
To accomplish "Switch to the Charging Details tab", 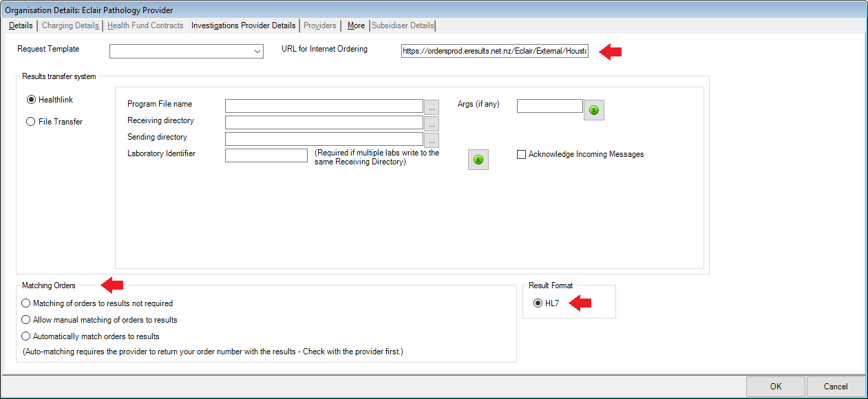I will 70,25.
